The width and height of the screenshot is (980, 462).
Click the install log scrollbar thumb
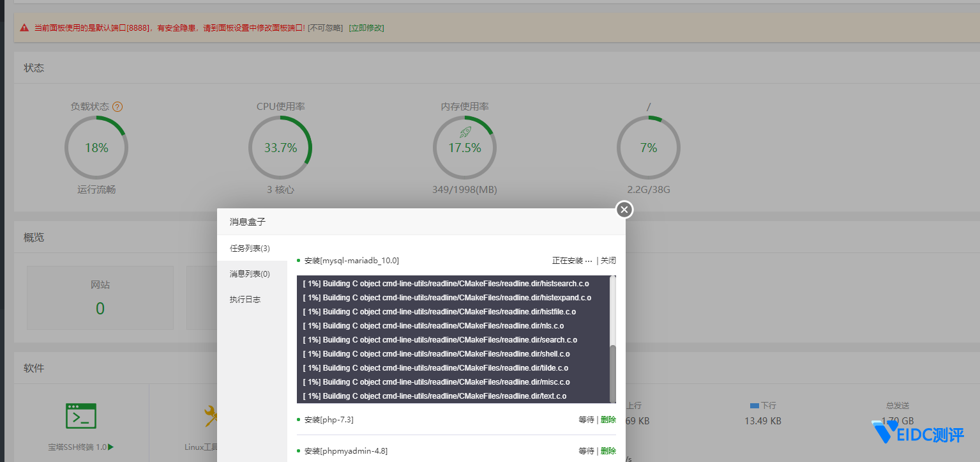coord(613,373)
